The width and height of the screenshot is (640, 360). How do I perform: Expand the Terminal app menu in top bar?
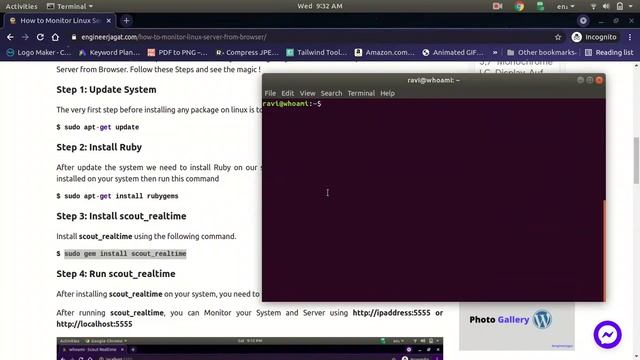point(70,6)
